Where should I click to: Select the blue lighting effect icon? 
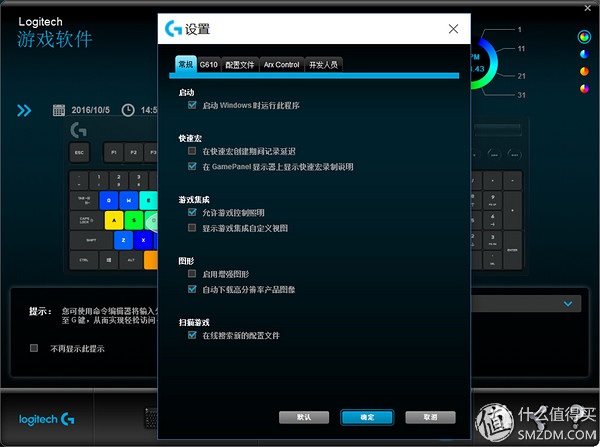(x=584, y=54)
